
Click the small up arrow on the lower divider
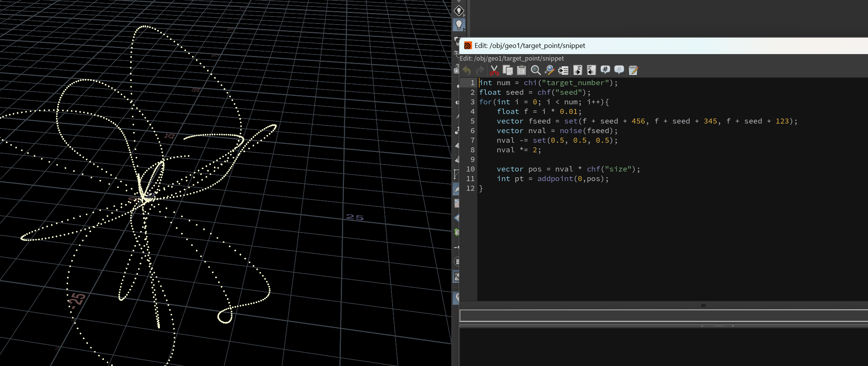702,326
